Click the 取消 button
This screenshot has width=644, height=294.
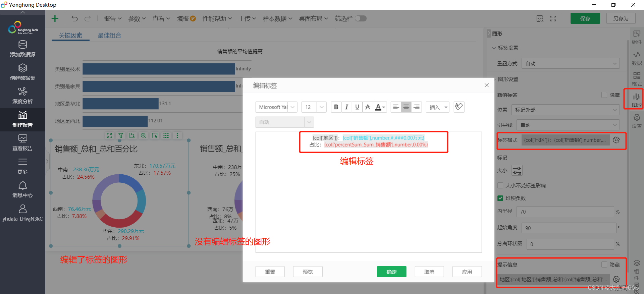coord(429,272)
